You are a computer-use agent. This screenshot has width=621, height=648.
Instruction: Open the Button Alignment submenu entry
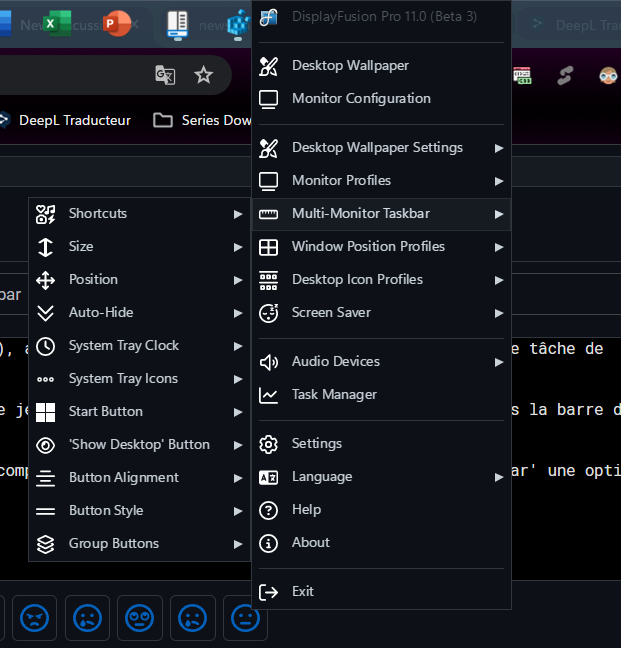(123, 478)
